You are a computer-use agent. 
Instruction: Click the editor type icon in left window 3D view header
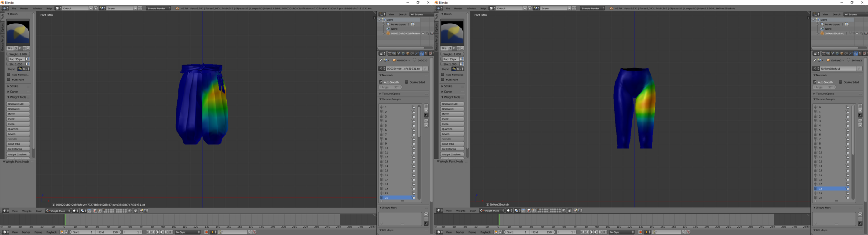point(5,211)
